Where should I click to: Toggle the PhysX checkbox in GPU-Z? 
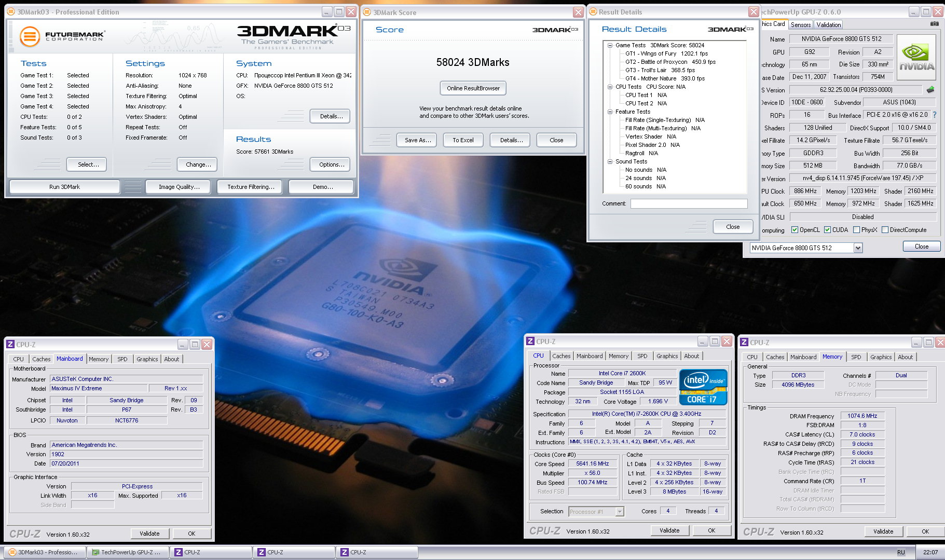856,230
